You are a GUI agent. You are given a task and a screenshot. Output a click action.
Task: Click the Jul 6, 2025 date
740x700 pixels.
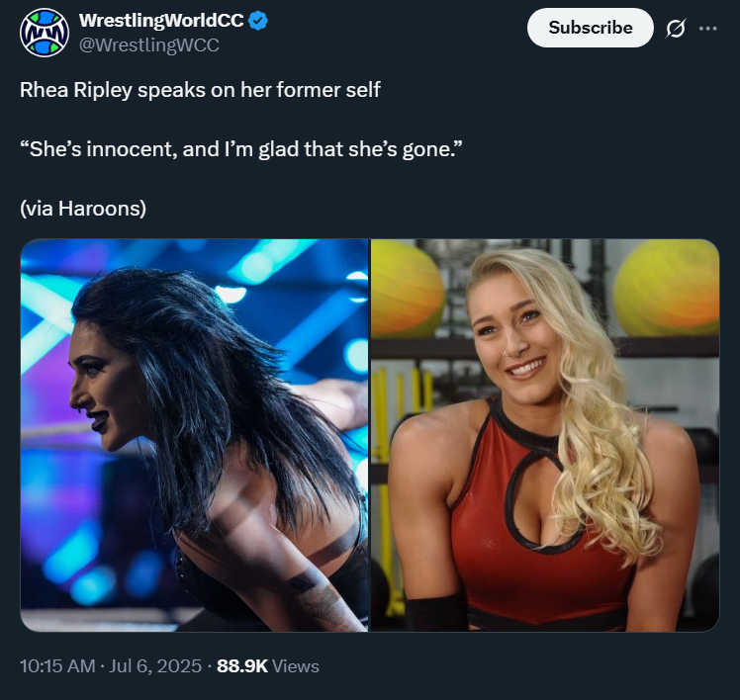[x=155, y=666]
